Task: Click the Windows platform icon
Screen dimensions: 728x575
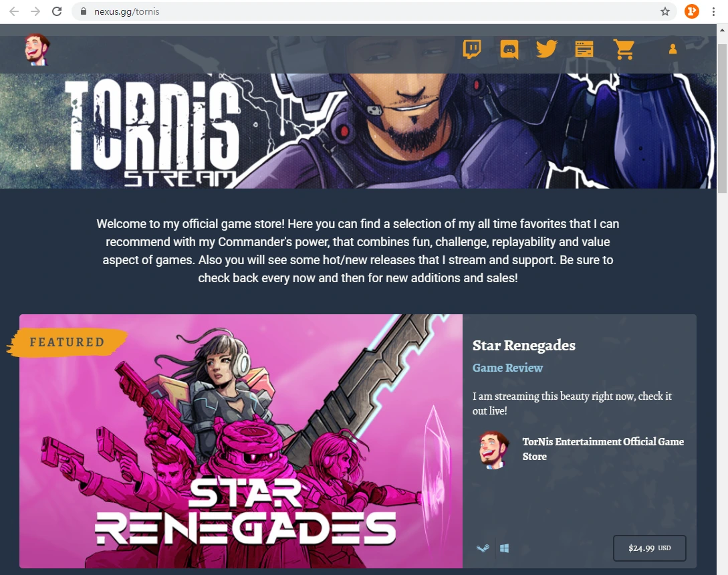Action: click(x=505, y=548)
